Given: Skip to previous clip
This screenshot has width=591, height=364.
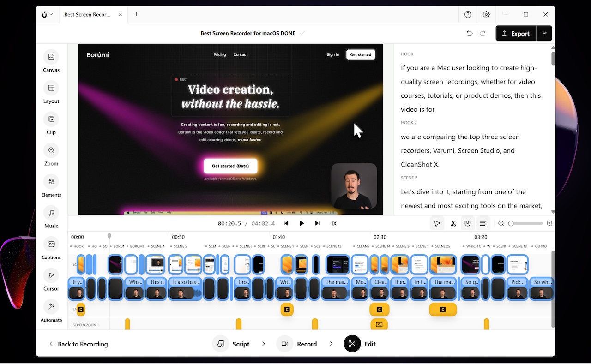Looking at the screenshot, I should [x=286, y=223].
